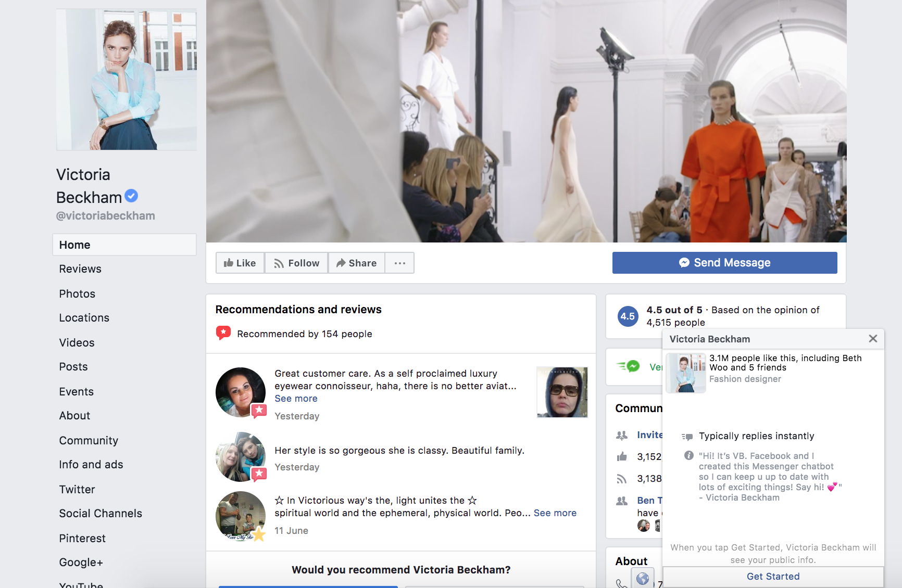
Task: Open the Posts section
Action: [73, 367]
